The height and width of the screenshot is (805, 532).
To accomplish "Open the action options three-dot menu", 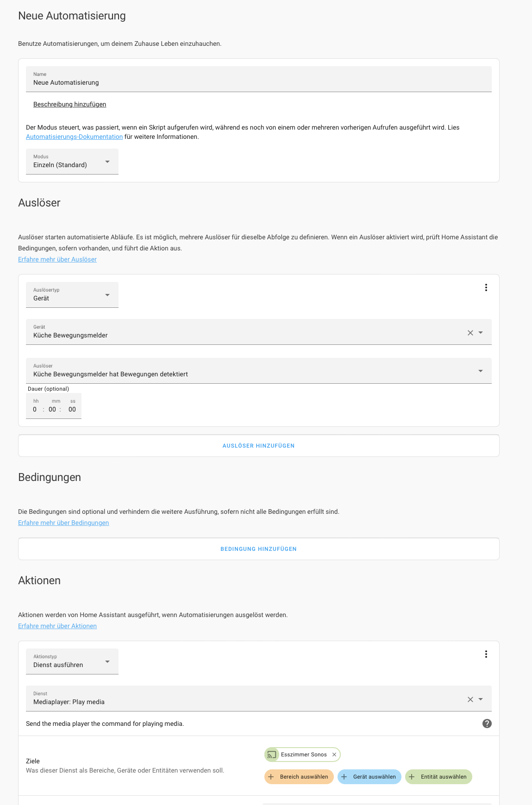I will tap(486, 654).
